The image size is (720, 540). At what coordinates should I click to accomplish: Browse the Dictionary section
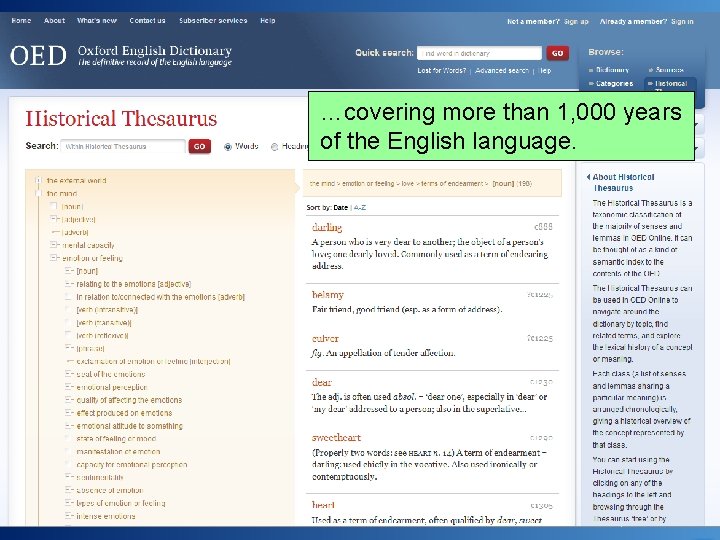(x=612, y=70)
